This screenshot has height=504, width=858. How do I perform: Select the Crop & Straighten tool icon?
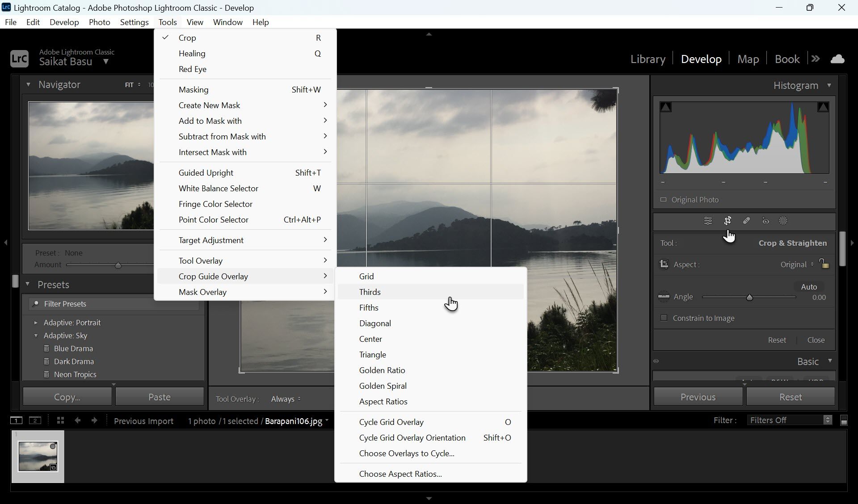[728, 221]
